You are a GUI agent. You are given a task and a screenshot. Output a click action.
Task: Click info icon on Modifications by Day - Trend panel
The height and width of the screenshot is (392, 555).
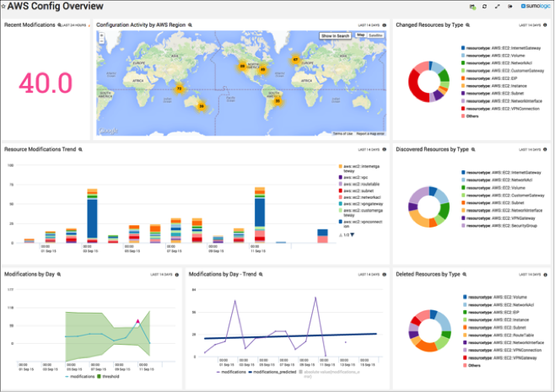pos(385,275)
